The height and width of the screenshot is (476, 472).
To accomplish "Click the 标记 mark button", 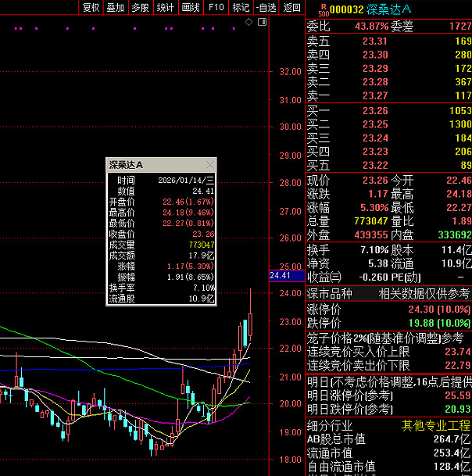I will [x=241, y=8].
